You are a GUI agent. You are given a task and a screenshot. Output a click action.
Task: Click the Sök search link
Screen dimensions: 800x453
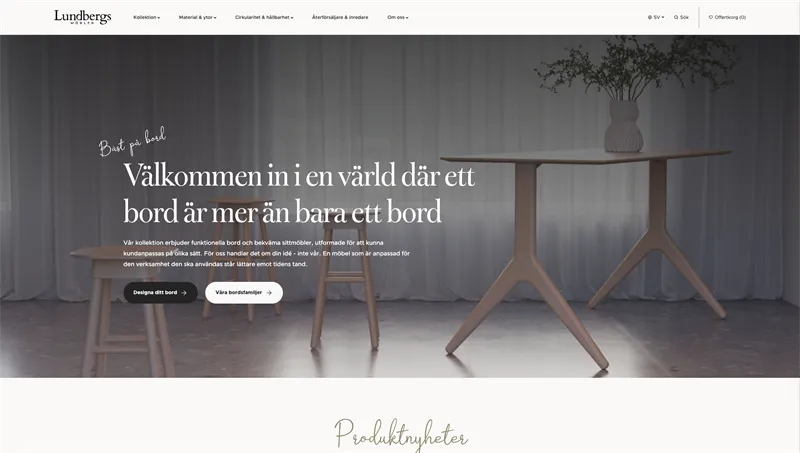coord(681,17)
